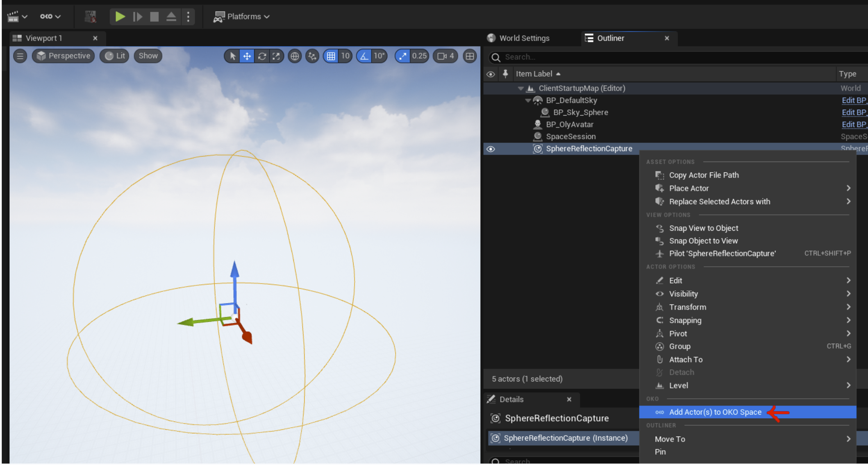The width and height of the screenshot is (868, 465).
Task: Open the viewport hamburger options menu
Action: pyautogui.click(x=20, y=56)
